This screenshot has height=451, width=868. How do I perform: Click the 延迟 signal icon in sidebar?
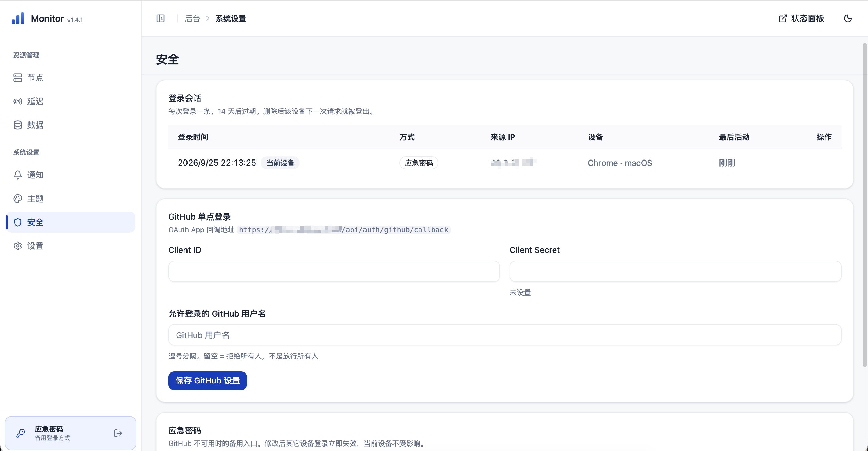pyautogui.click(x=18, y=101)
